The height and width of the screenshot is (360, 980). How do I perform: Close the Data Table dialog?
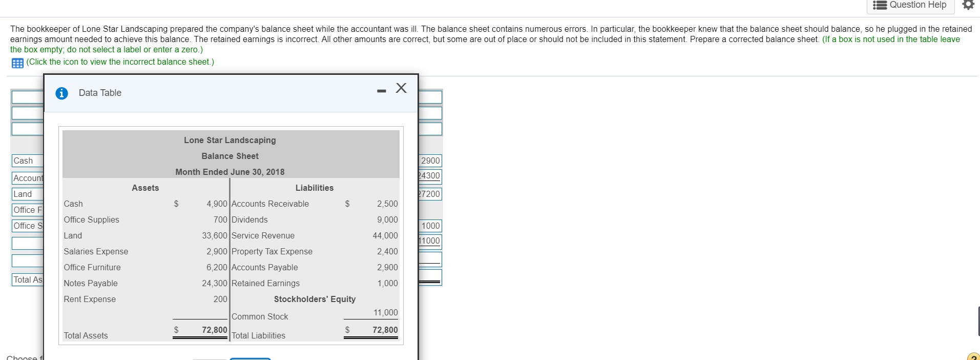401,88
